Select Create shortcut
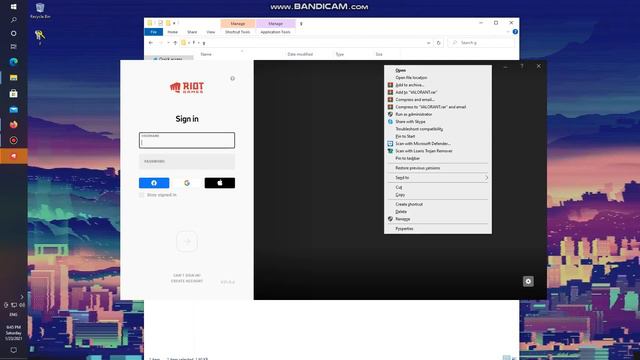640x360 pixels. [438, 204]
